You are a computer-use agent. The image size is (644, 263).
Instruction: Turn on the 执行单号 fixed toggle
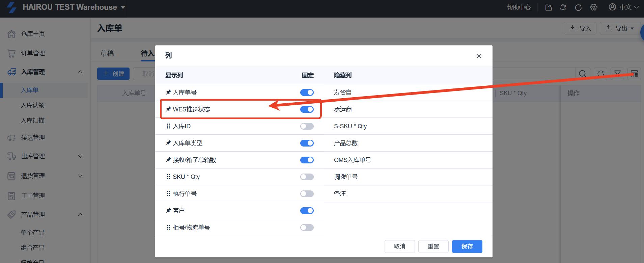pyautogui.click(x=307, y=194)
